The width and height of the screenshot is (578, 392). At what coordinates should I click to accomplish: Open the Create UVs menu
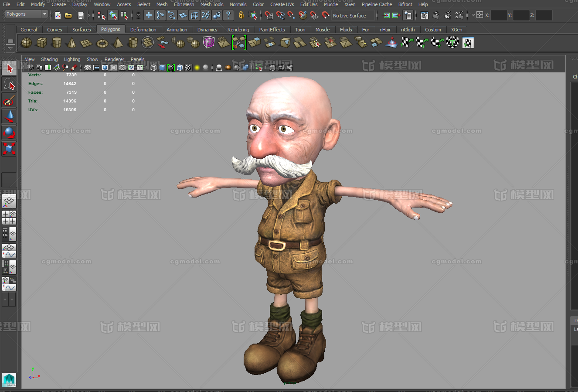282,4
